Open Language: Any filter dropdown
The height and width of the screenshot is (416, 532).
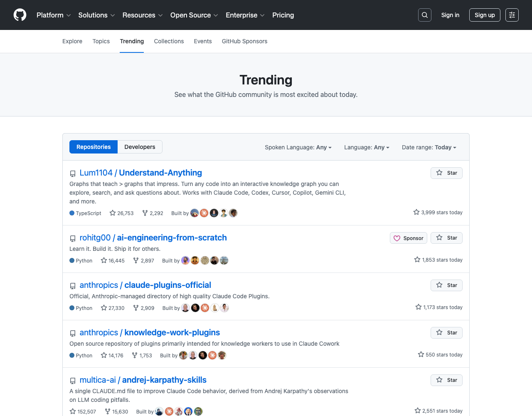coord(367,147)
